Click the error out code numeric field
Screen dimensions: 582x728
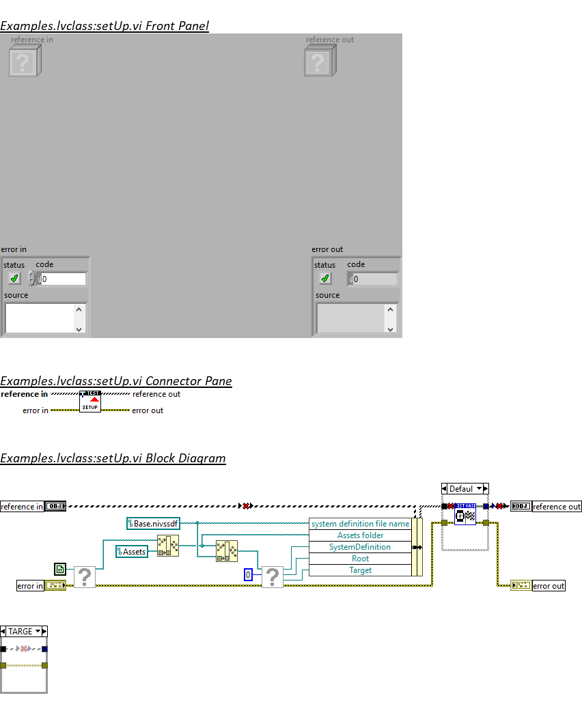[x=374, y=279]
